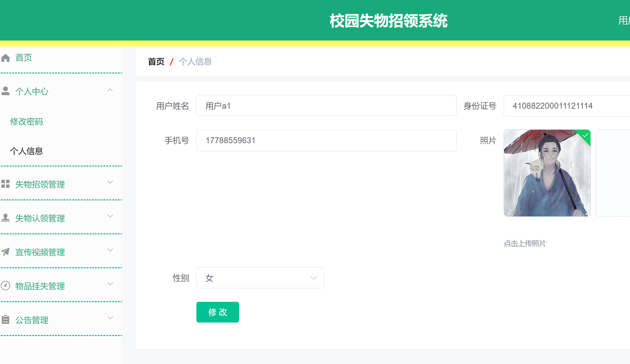Viewport: 630px width, 364px height.
Task: Expand the 公告管理 section
Action: [110, 318]
